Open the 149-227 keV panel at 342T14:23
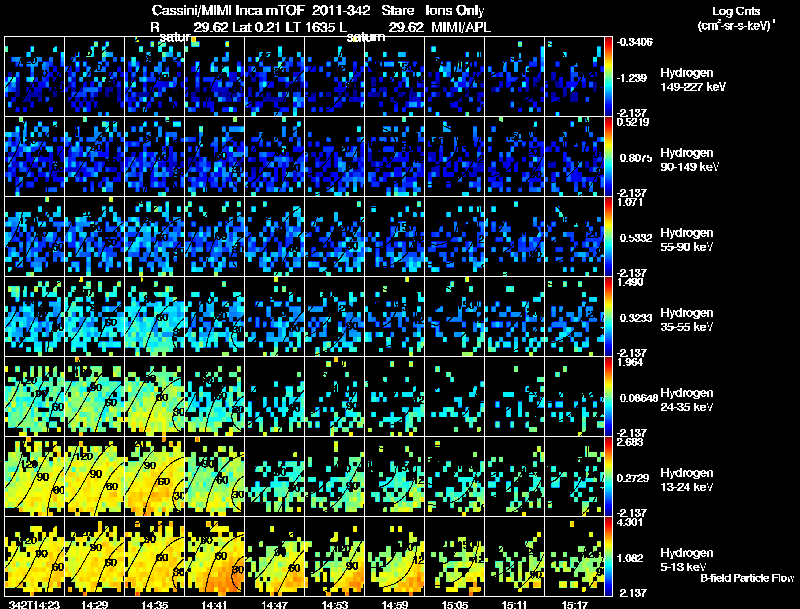The image size is (800, 609). click(x=34, y=77)
